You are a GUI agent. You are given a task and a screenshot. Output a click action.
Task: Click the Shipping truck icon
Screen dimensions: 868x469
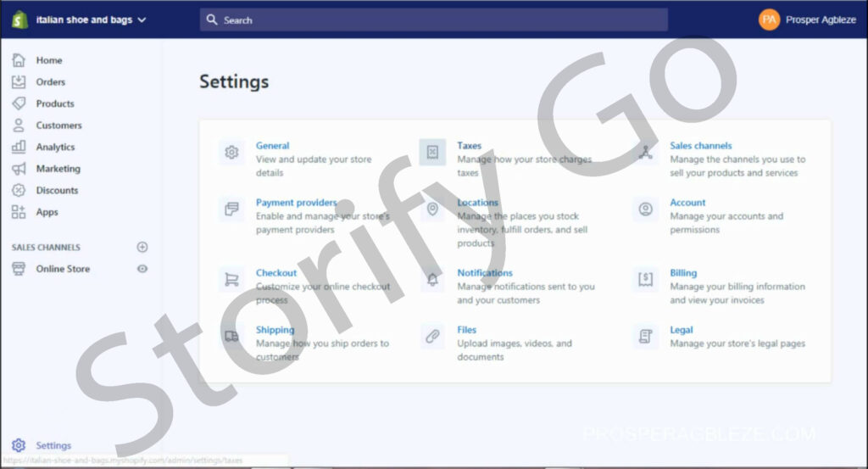231,336
